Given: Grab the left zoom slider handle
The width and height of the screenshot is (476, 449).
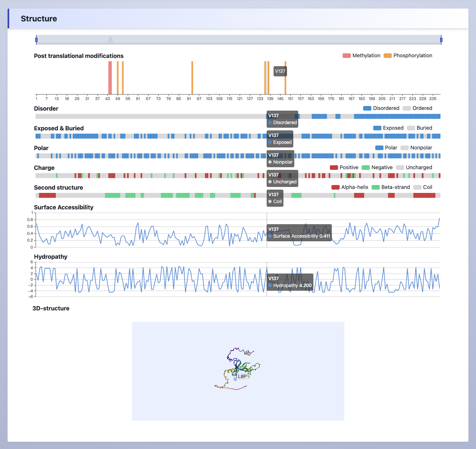Looking at the screenshot, I should pos(36,40).
